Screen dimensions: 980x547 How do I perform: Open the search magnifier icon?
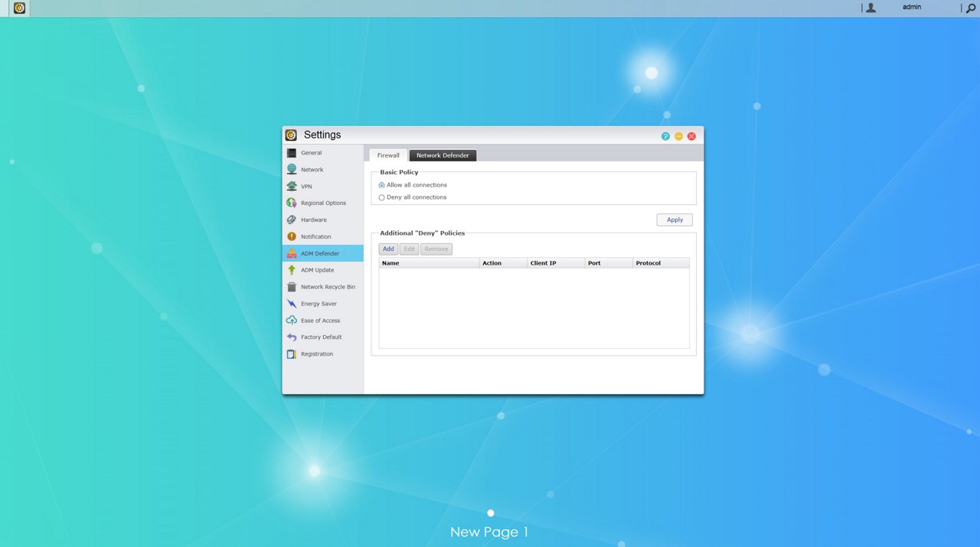pos(971,8)
